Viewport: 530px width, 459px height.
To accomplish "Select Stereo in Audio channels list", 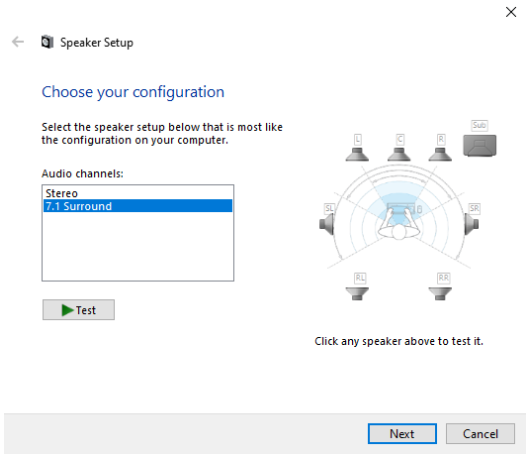I will [x=138, y=193].
